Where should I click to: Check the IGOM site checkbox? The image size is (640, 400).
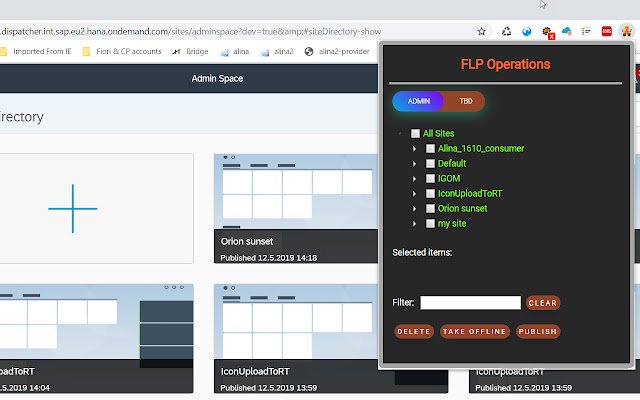pyautogui.click(x=430, y=179)
